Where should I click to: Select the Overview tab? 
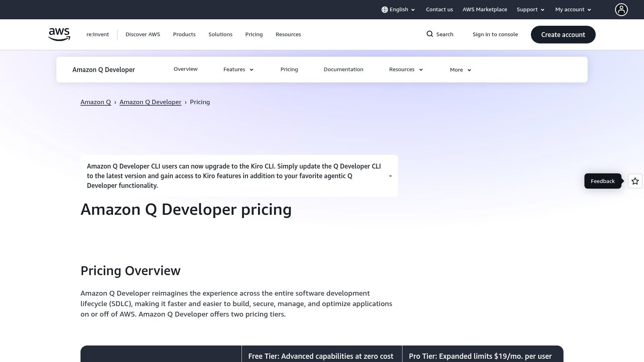tap(186, 69)
